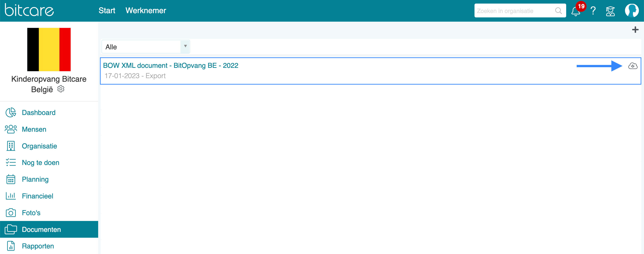644x254 pixels.
Task: Expand the Alle filter dropdown
Action: [x=146, y=47]
